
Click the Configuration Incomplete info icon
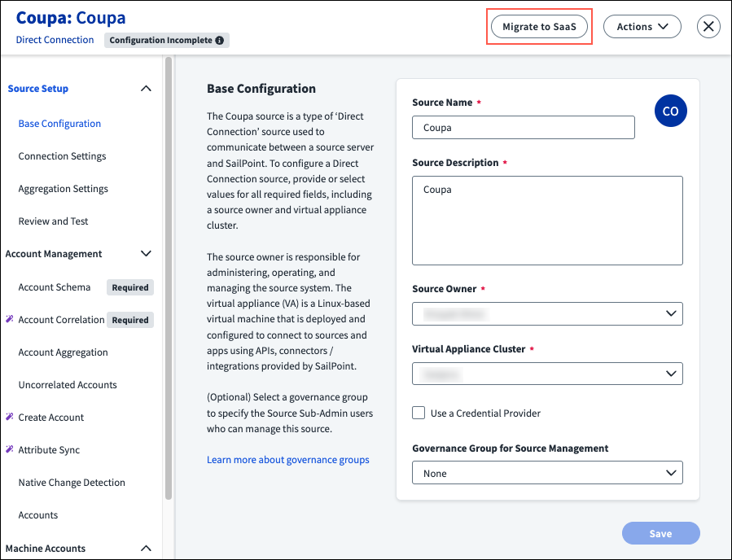click(x=219, y=40)
